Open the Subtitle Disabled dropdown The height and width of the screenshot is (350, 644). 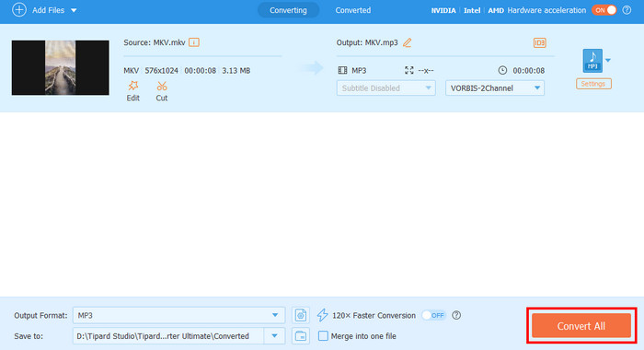(386, 88)
